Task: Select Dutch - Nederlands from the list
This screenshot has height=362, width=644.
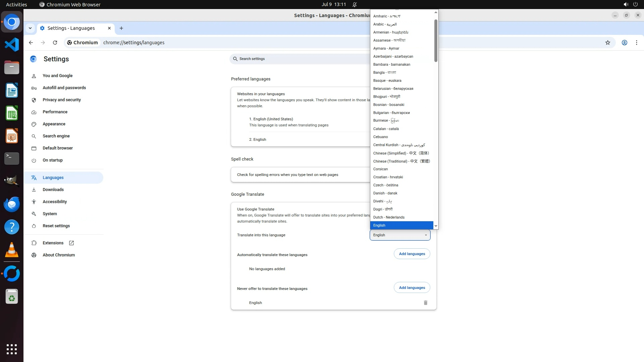Action: click(389, 217)
